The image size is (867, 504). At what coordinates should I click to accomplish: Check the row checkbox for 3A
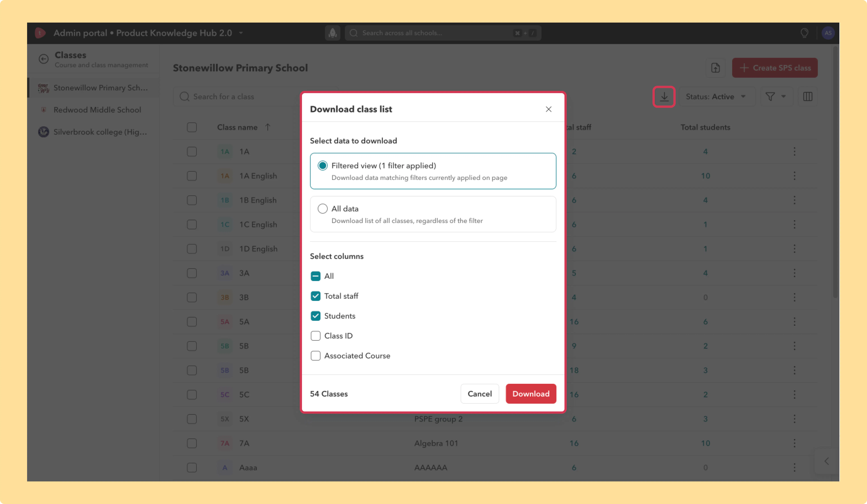tap(192, 273)
